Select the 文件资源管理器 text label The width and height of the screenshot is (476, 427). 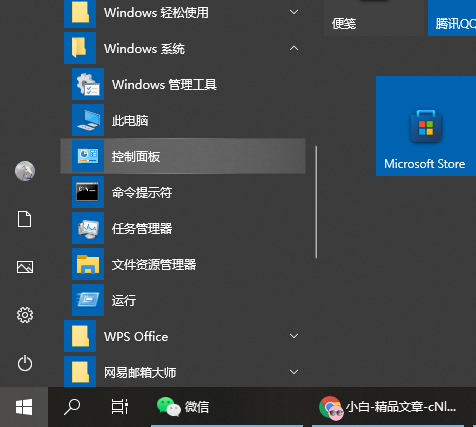click(154, 265)
